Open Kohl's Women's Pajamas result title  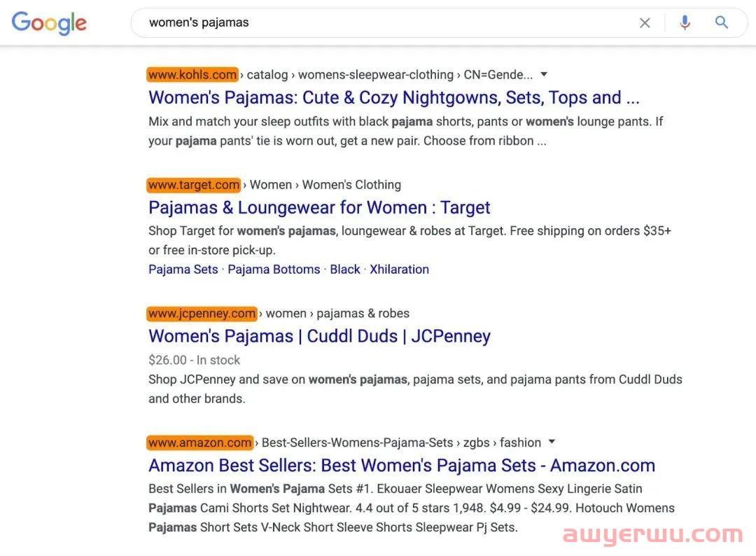(394, 97)
